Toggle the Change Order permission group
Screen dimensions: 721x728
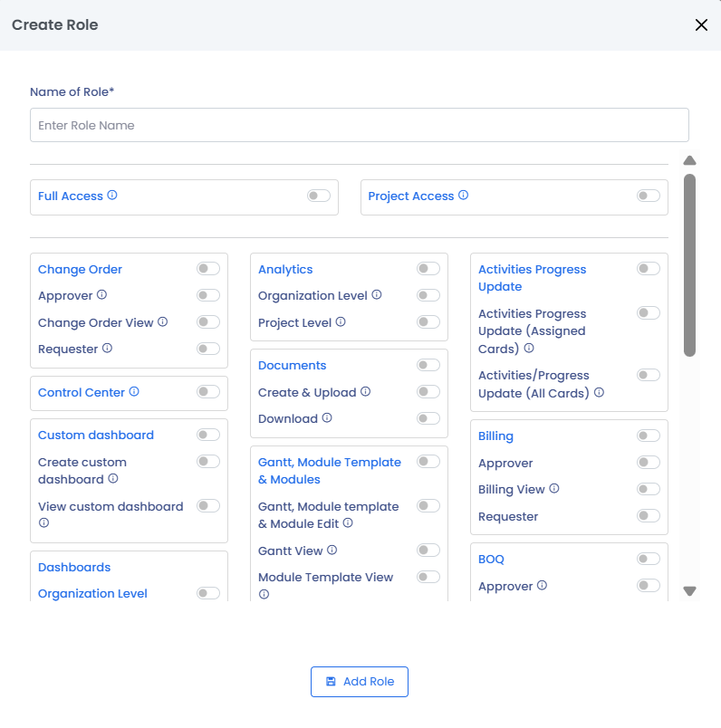click(208, 269)
